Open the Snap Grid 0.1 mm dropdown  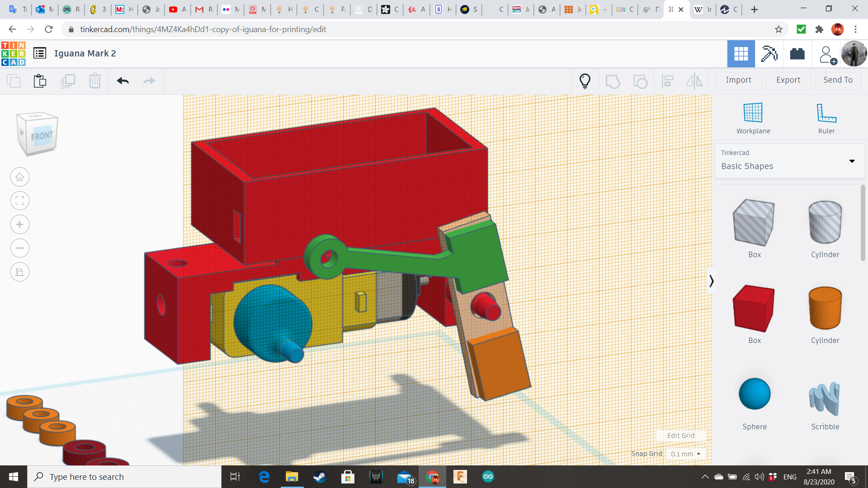(x=685, y=454)
